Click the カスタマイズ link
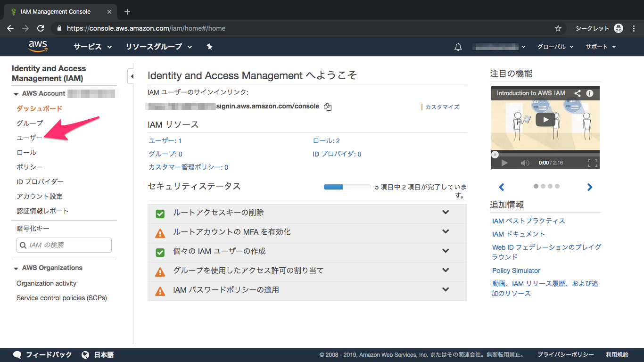The height and width of the screenshot is (362, 644). tap(442, 107)
